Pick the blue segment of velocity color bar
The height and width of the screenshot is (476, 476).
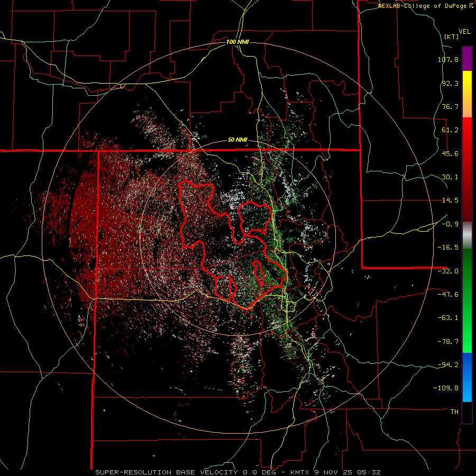pyautogui.click(x=467, y=377)
